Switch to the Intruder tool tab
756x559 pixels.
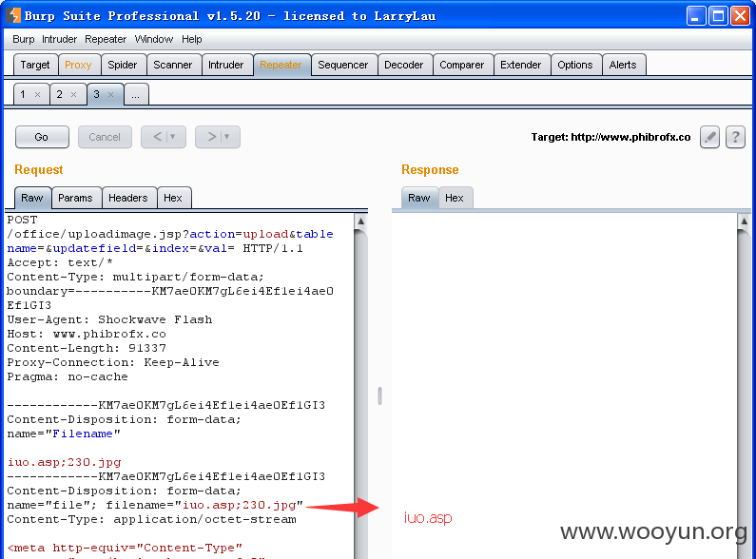225,65
